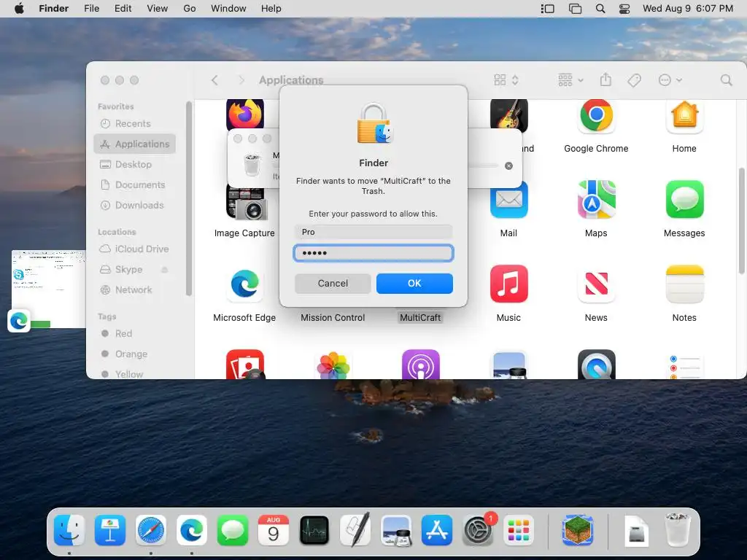Open Downloads in sidebar
This screenshot has height=560, width=747.
[135, 205]
